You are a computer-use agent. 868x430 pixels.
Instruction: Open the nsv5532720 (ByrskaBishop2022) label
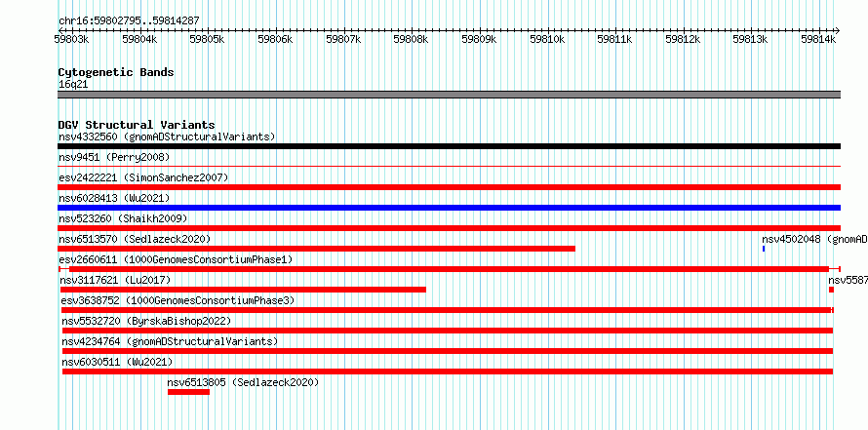(x=146, y=321)
